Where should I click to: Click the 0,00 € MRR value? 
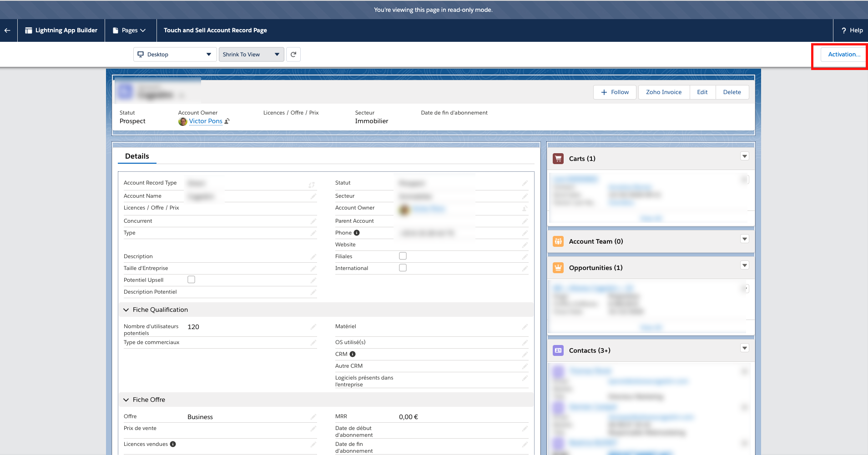(409, 417)
